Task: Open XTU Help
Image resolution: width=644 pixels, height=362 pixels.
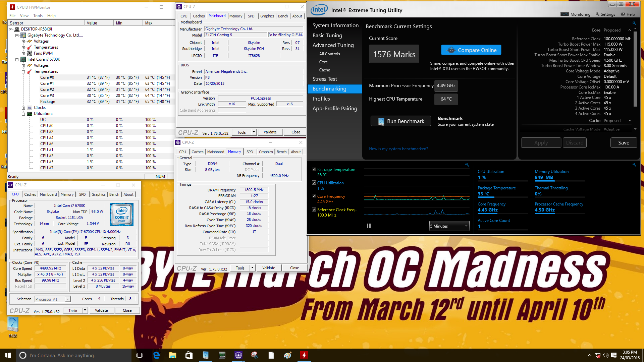Action: click(x=628, y=14)
